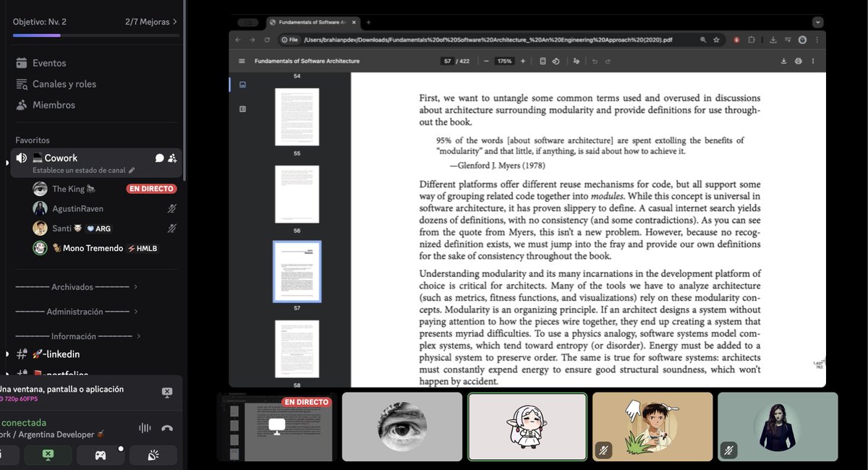
Task: Click the server boost progress bar
Action: pyautogui.click(x=96, y=35)
